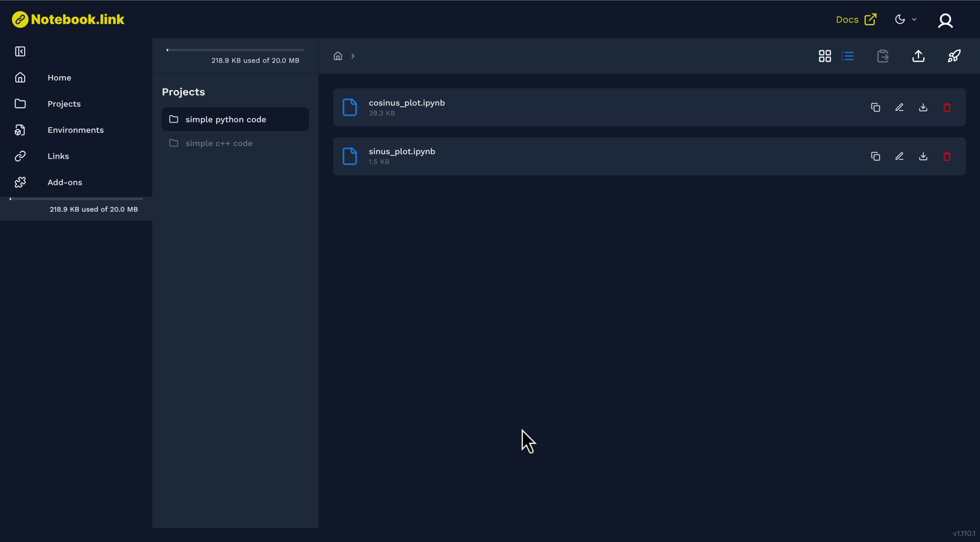Open the simple c++ code project folder

pos(219,143)
